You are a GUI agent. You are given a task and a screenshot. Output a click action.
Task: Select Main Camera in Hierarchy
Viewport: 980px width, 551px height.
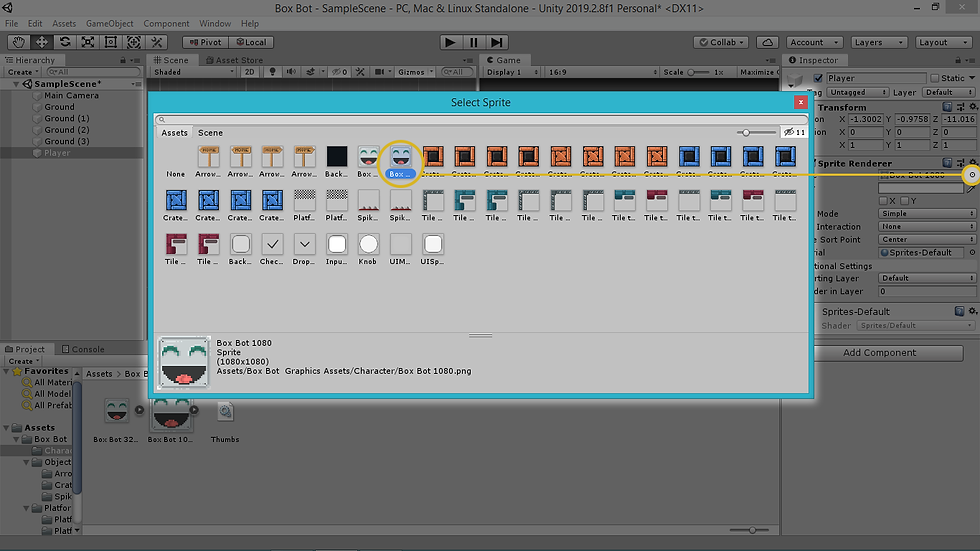71,96
